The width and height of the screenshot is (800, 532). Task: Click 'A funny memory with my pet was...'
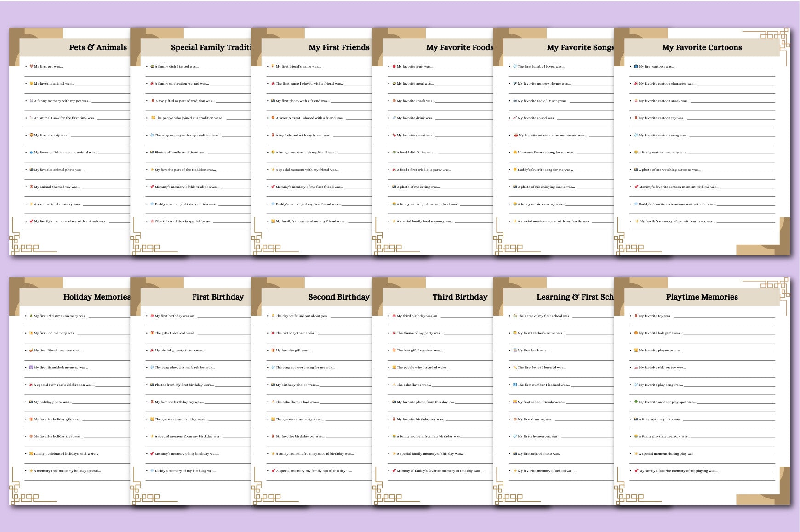click(62, 101)
